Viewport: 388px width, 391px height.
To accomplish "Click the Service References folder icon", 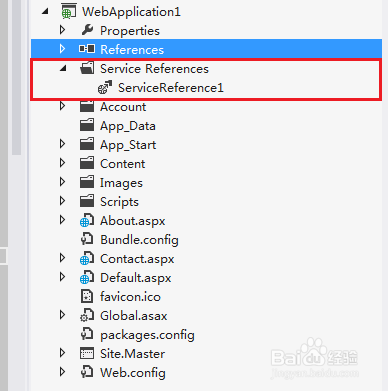I will [87, 68].
